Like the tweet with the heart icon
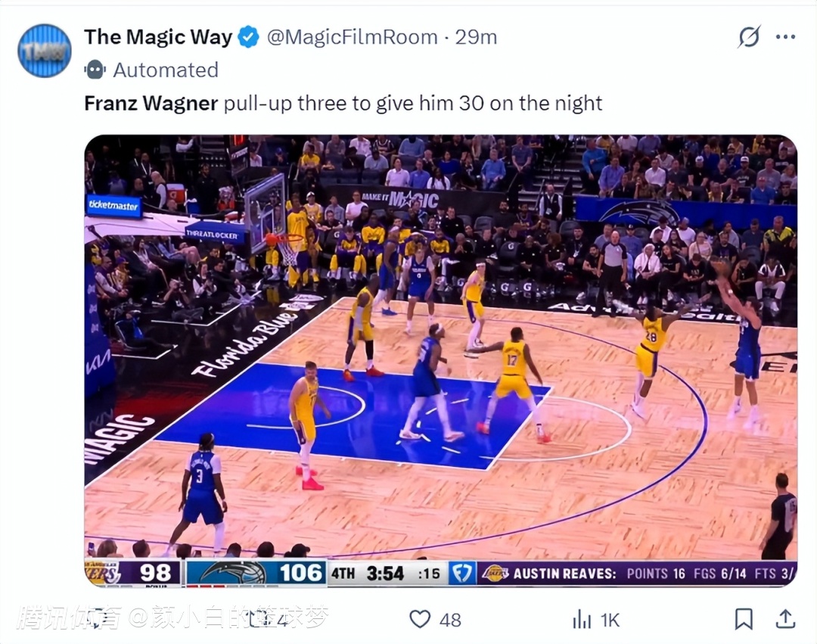The width and height of the screenshot is (817, 644). click(420, 620)
